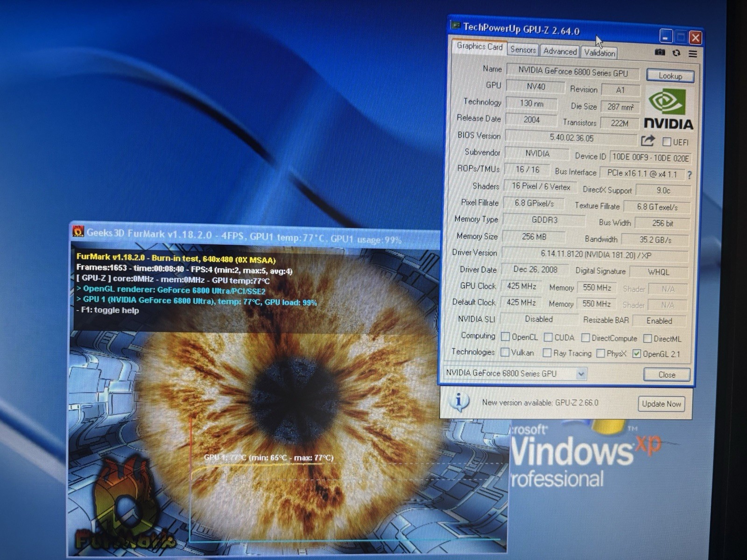The image size is (747, 560).
Task: Toggle the Ray Tracing checkbox
Action: coord(547,353)
